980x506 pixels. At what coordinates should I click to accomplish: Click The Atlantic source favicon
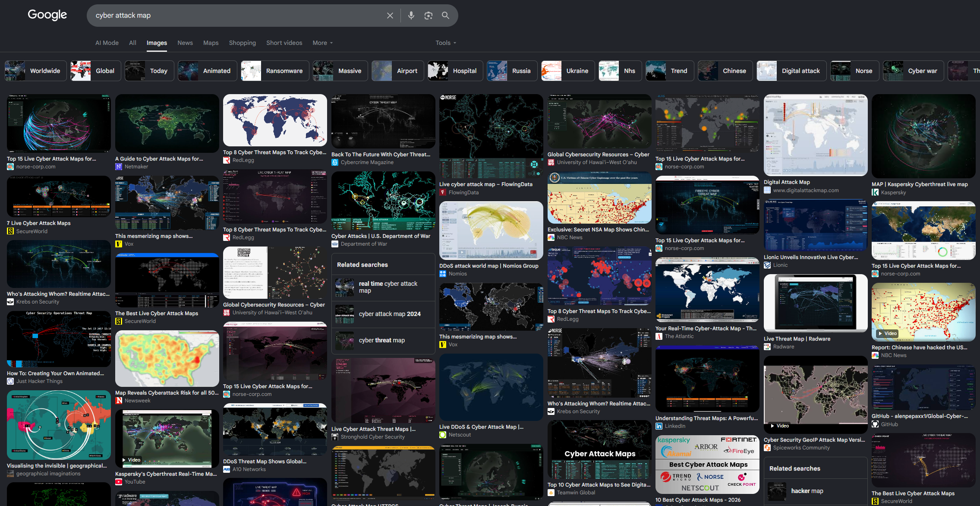[659, 336]
